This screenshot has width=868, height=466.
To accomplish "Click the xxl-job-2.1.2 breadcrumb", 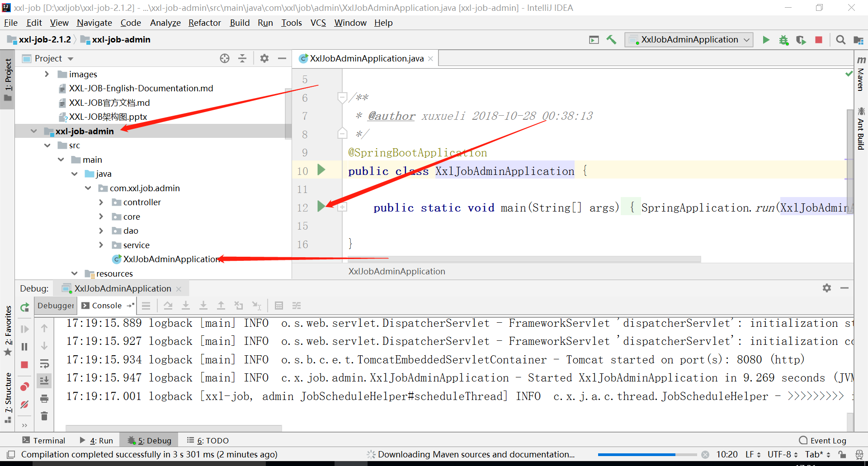I will tap(39, 40).
